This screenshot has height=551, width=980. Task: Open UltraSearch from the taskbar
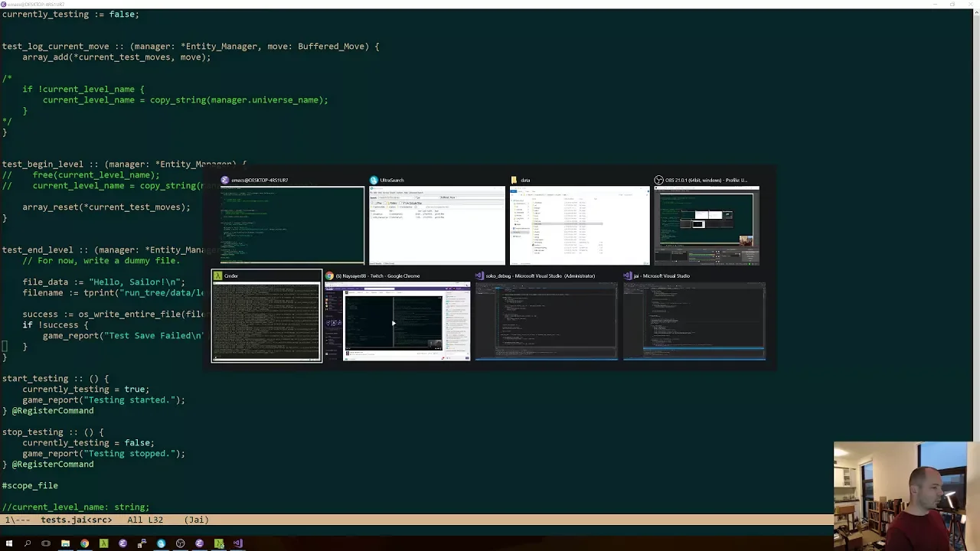tap(161, 543)
